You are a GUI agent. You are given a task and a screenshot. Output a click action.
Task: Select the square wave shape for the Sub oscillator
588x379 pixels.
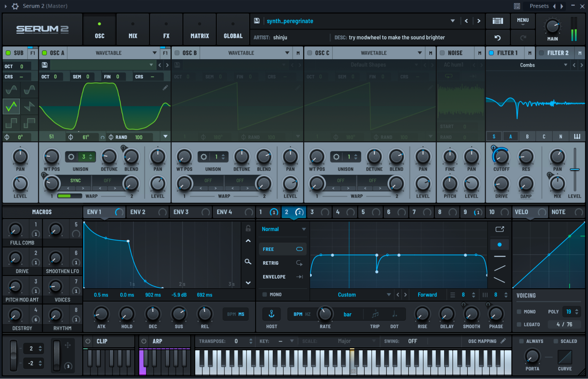tap(11, 123)
